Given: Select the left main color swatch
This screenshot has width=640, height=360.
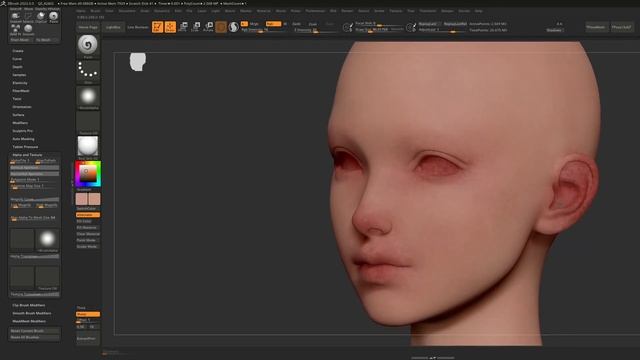Looking at the screenshot, I should pos(82,199).
